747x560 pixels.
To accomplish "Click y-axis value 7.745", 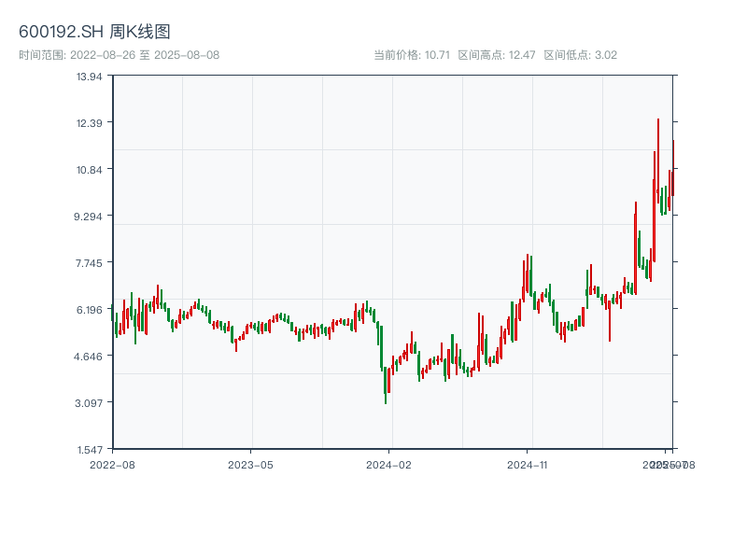I will [89, 263].
